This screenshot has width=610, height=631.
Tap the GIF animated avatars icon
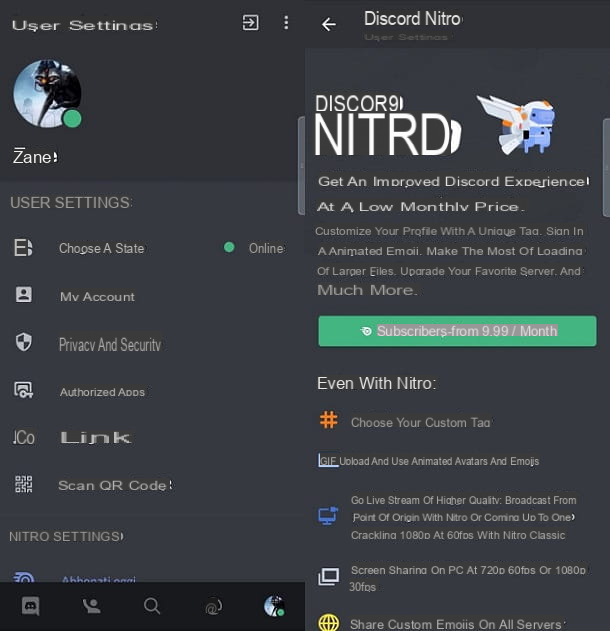pyautogui.click(x=328, y=460)
